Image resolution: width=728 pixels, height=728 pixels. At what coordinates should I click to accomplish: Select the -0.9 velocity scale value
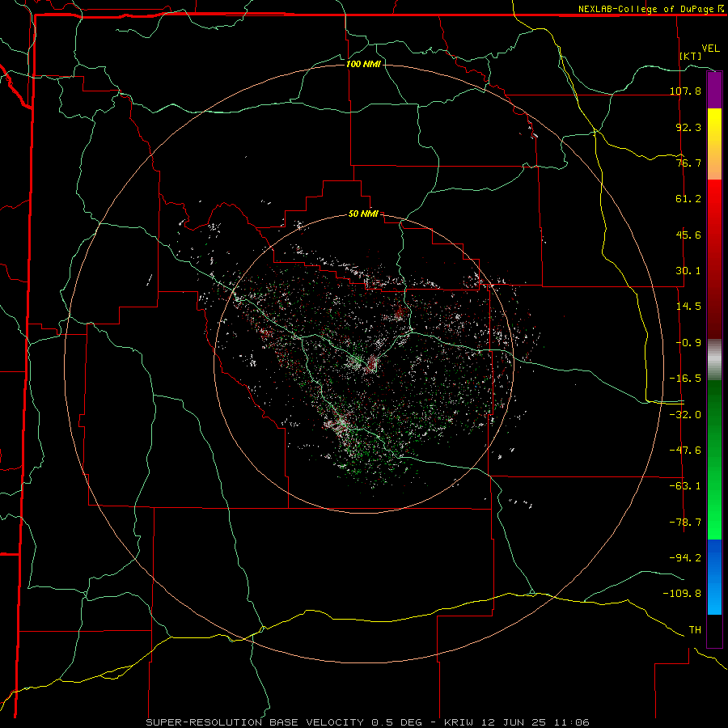pyautogui.click(x=688, y=343)
